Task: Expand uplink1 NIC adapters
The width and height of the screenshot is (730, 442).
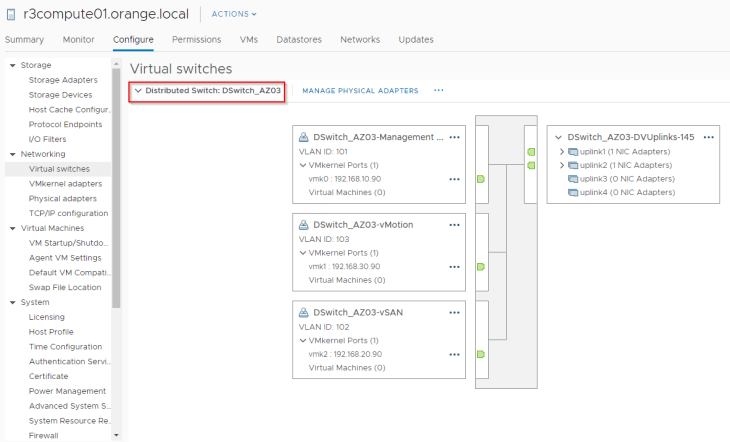Action: 561,152
